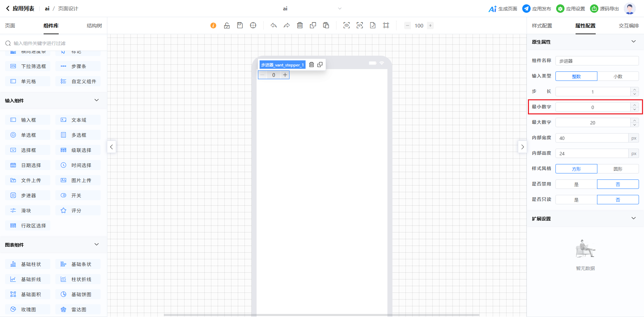Switch to the 结构树 tab
The width and height of the screenshot is (644, 317).
94,26
